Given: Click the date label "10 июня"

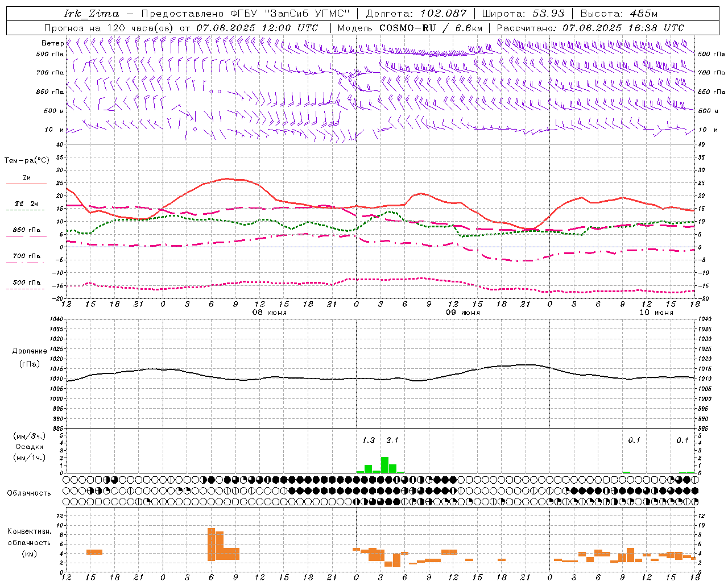Looking at the screenshot, I should point(656,313).
